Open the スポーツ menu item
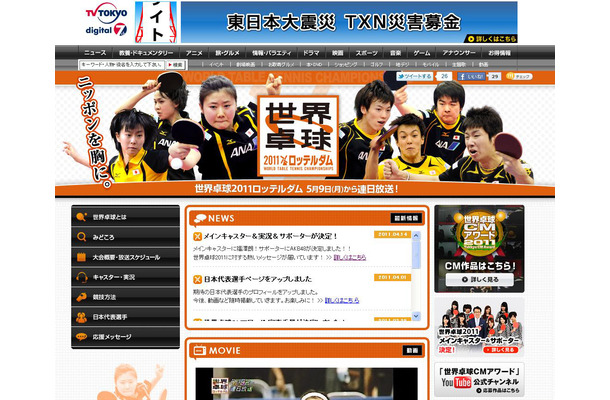The width and height of the screenshot is (610, 400). (366, 53)
